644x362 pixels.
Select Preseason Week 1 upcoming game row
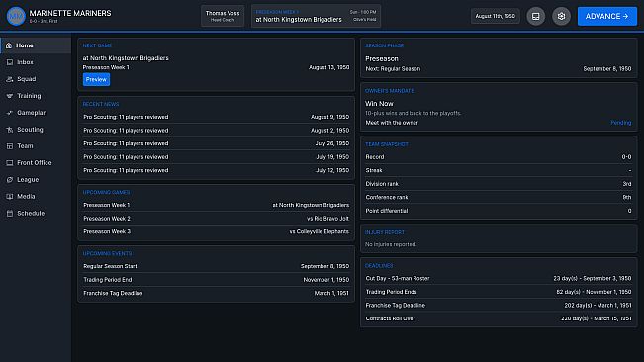pos(216,205)
